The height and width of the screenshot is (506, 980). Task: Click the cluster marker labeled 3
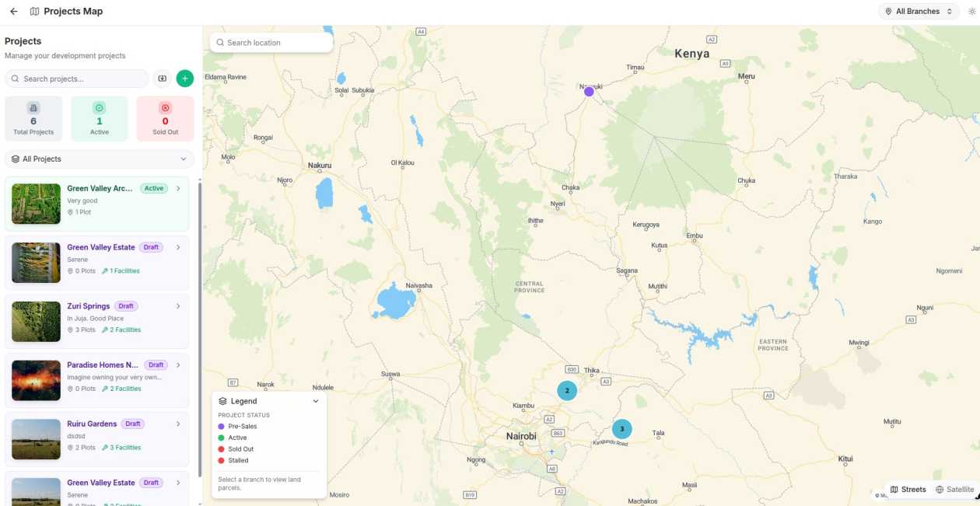pos(621,428)
